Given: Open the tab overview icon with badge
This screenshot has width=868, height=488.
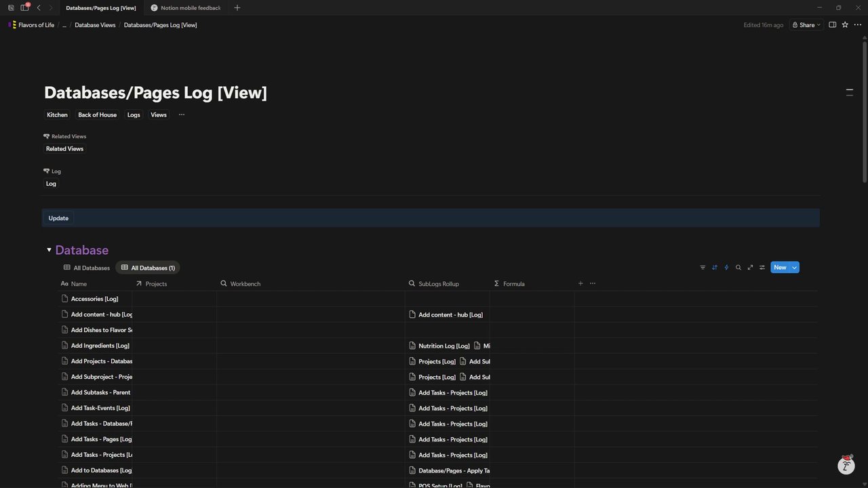Looking at the screenshot, I should pyautogui.click(x=25, y=7).
